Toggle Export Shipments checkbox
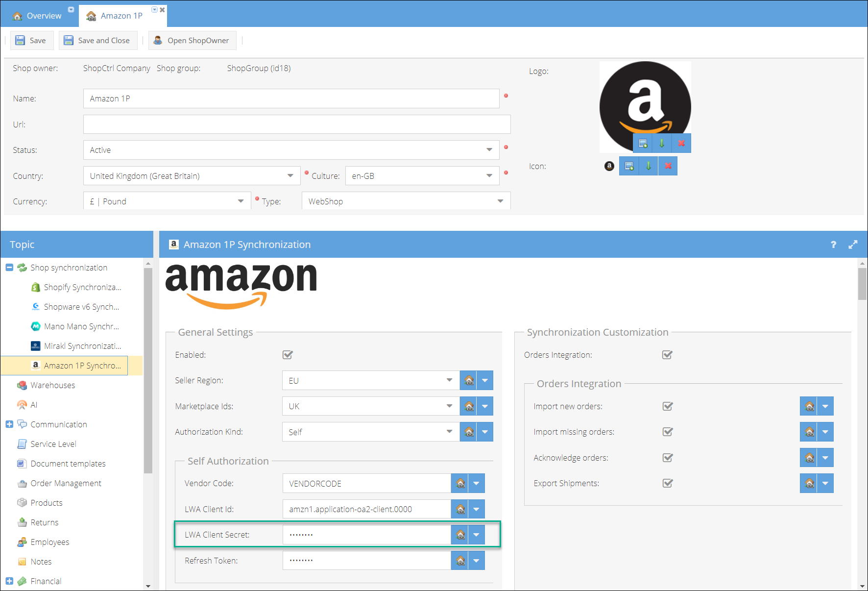 667,483
